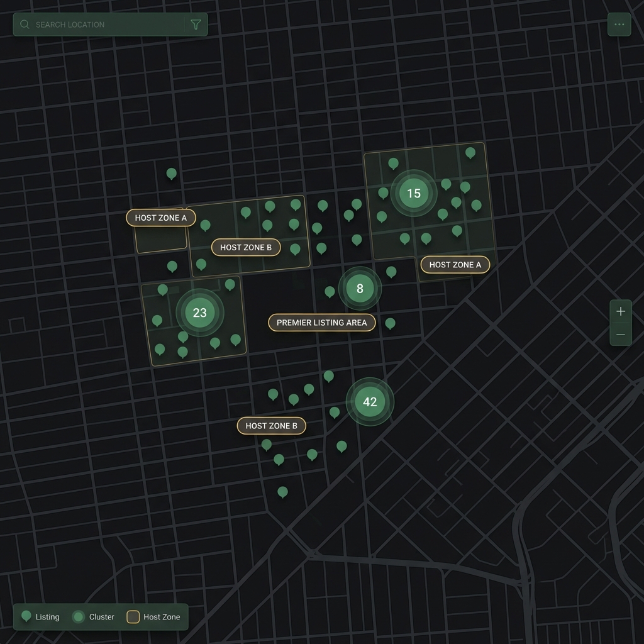Select the Host Zone A label on the left
The height and width of the screenshot is (644, 644).
(160, 217)
